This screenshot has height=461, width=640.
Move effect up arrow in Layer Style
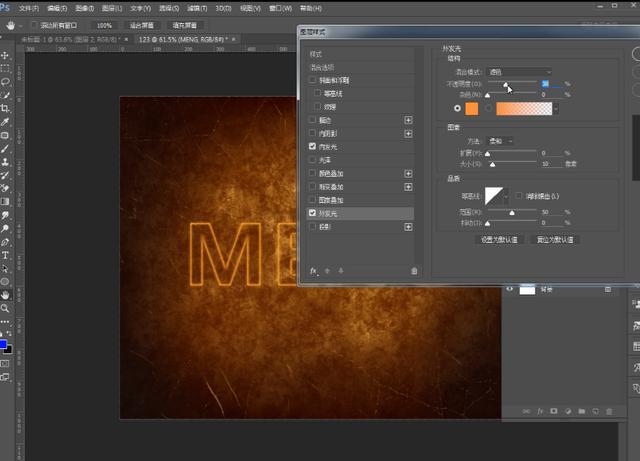pyautogui.click(x=327, y=271)
